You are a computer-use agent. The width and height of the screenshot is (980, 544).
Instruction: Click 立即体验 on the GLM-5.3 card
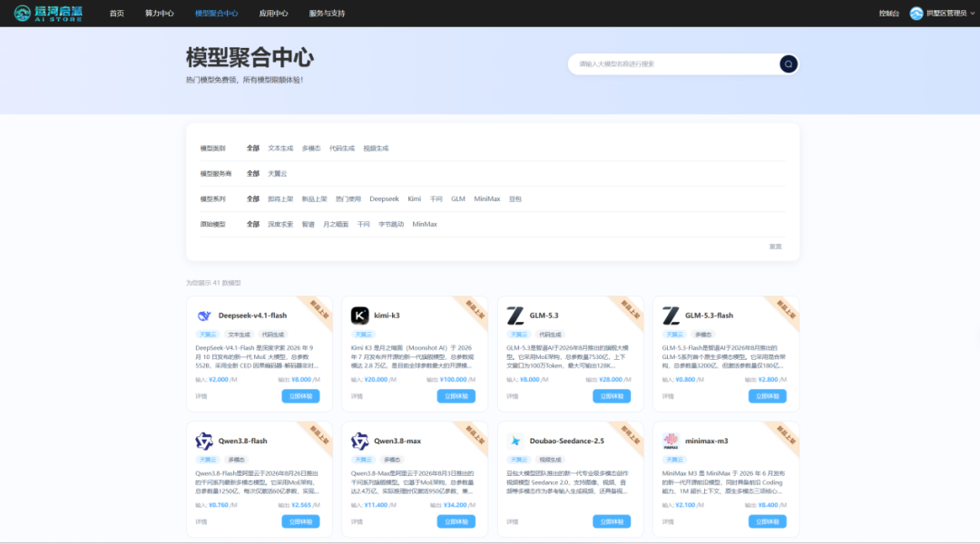coord(612,396)
